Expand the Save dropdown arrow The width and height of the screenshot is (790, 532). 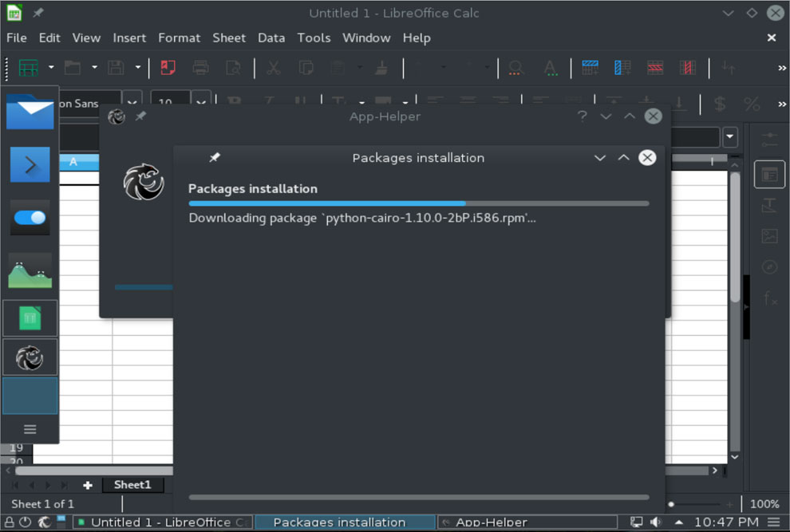137,67
